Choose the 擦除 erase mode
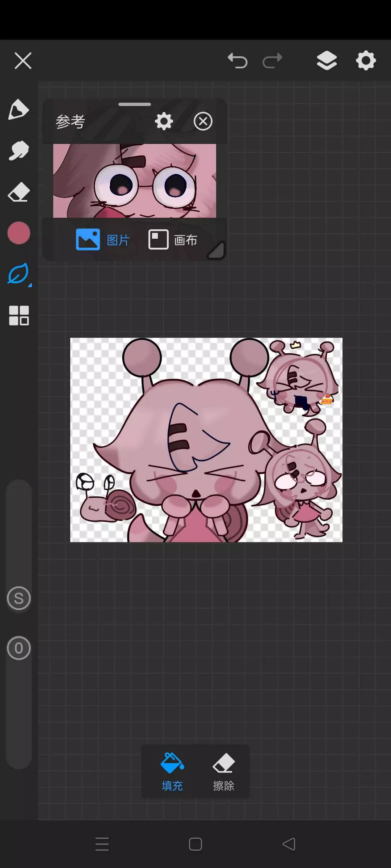This screenshot has height=868, width=391. (224, 772)
